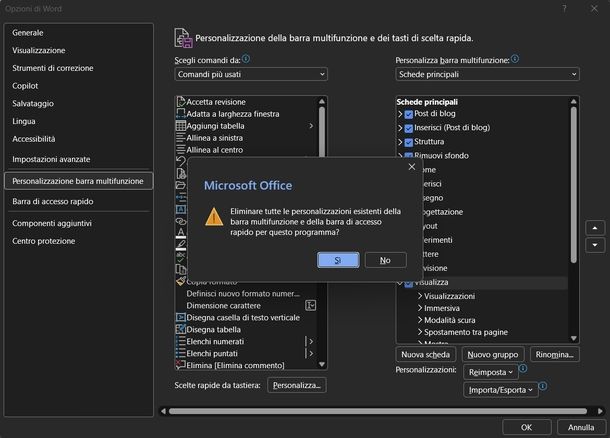Click the open folder icon in command list
Viewport: 610px width, 438px height.
coord(181,185)
